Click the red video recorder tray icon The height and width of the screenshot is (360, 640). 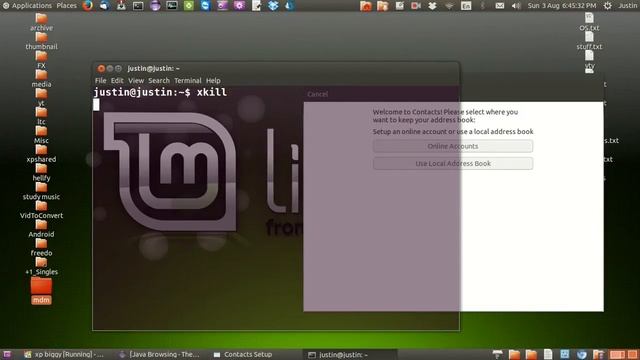[416, 6]
